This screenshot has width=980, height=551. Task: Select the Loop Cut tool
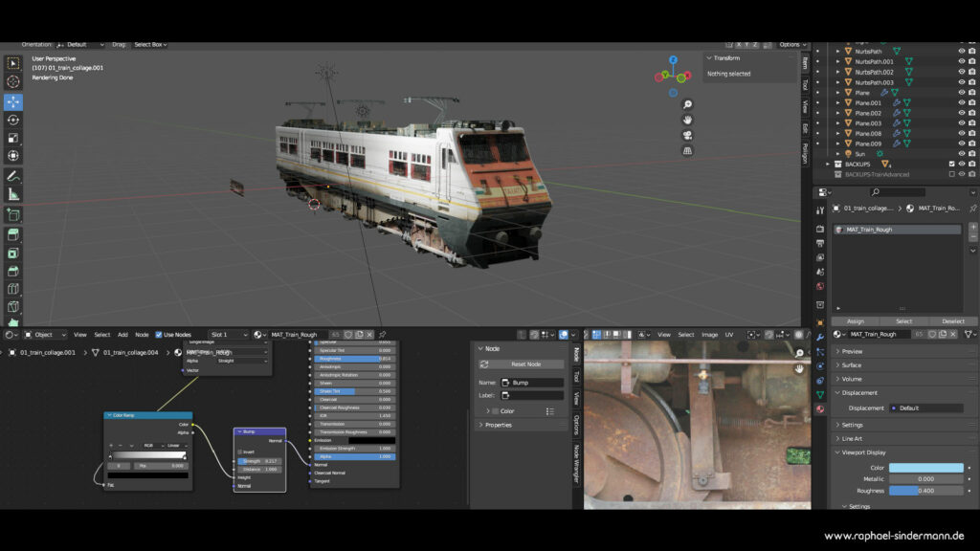[13, 289]
